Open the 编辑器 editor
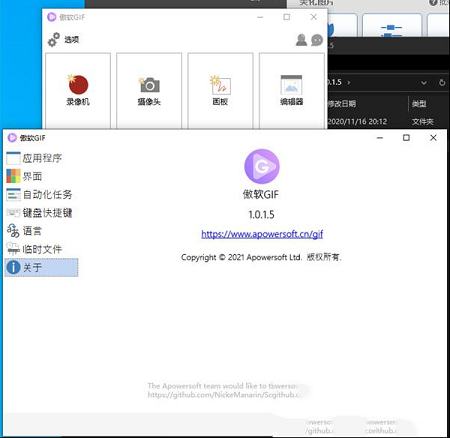 [292, 90]
